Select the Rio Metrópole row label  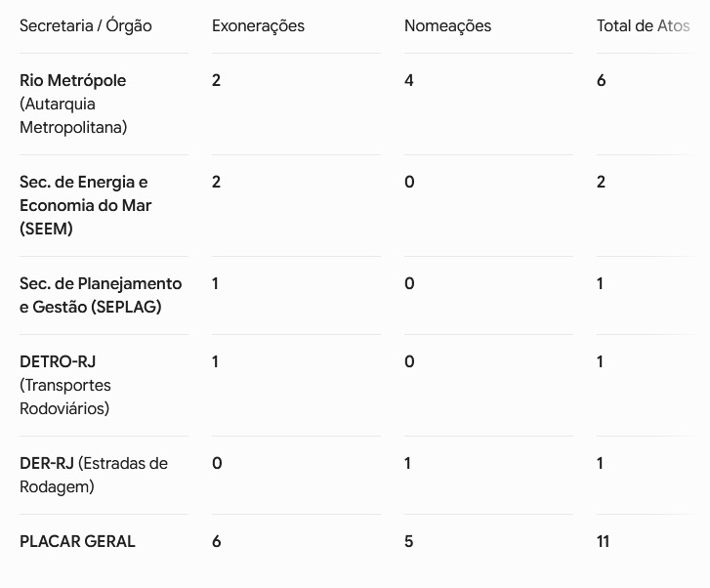[73, 104]
